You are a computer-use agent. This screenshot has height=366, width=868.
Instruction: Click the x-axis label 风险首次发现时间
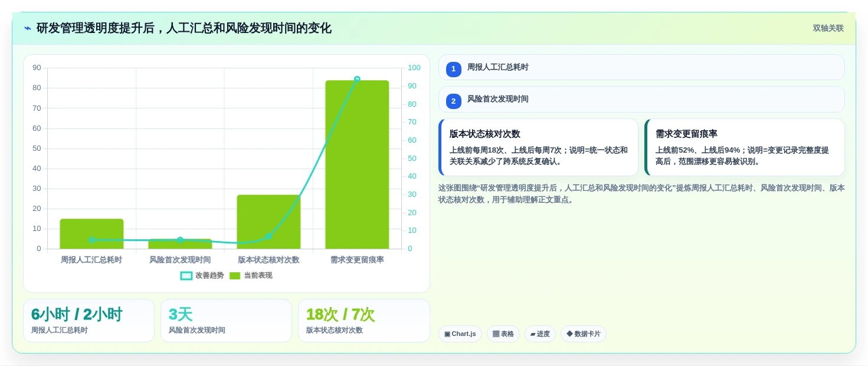coord(180,260)
